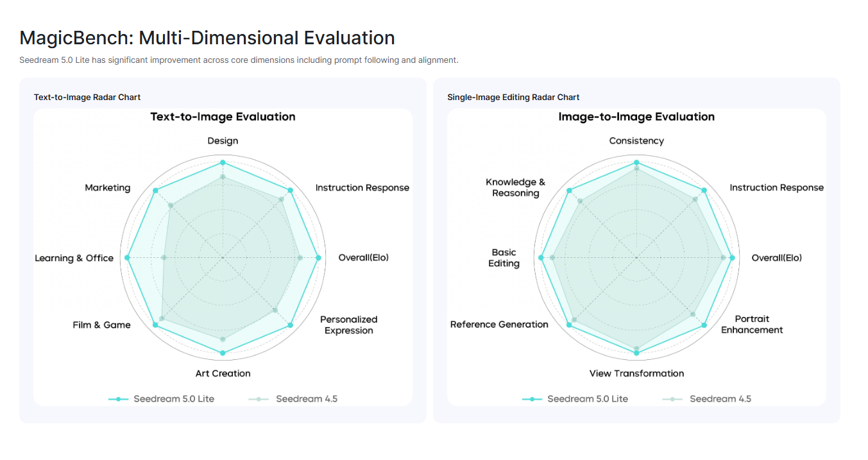This screenshot has width=868, height=460.
Task: Click Seedream 5.0 Lite Learning & Office data point
Action: coord(127,257)
